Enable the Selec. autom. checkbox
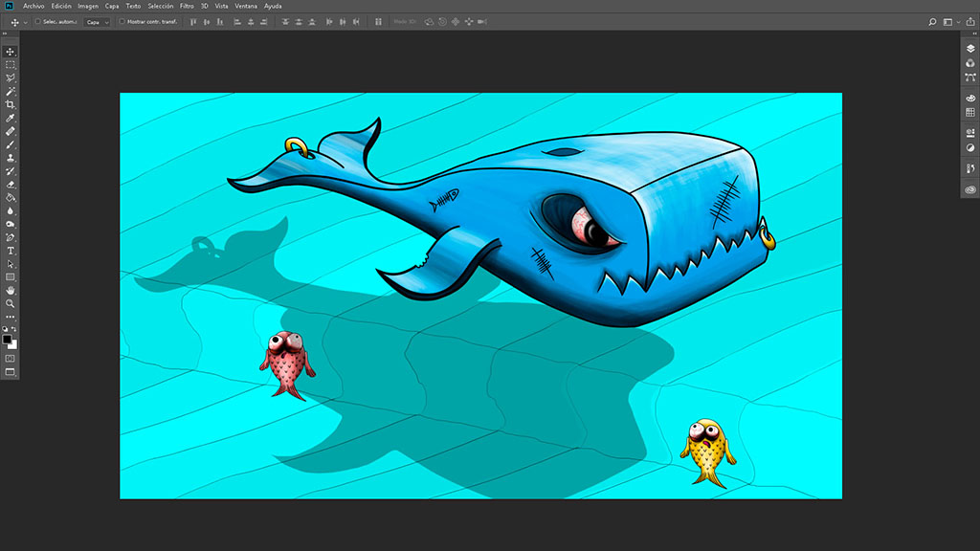 pos(37,21)
